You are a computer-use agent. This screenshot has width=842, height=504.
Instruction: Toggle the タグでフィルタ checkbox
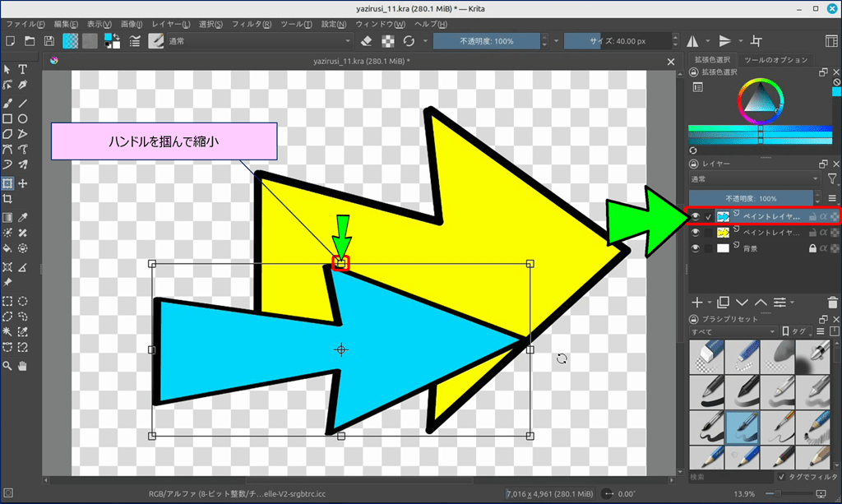(x=781, y=477)
